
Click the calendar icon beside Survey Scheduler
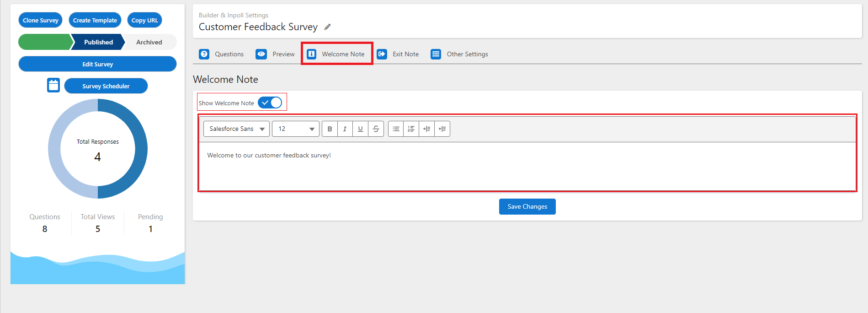click(53, 86)
